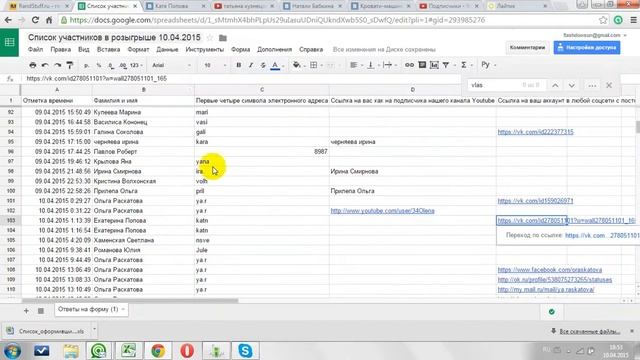This screenshot has width=640, height=360.
Task: Toggle bold formatting
Action: tap(238, 65)
